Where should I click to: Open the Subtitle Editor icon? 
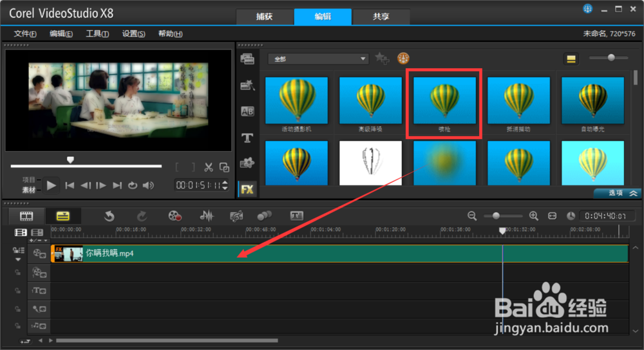296,216
